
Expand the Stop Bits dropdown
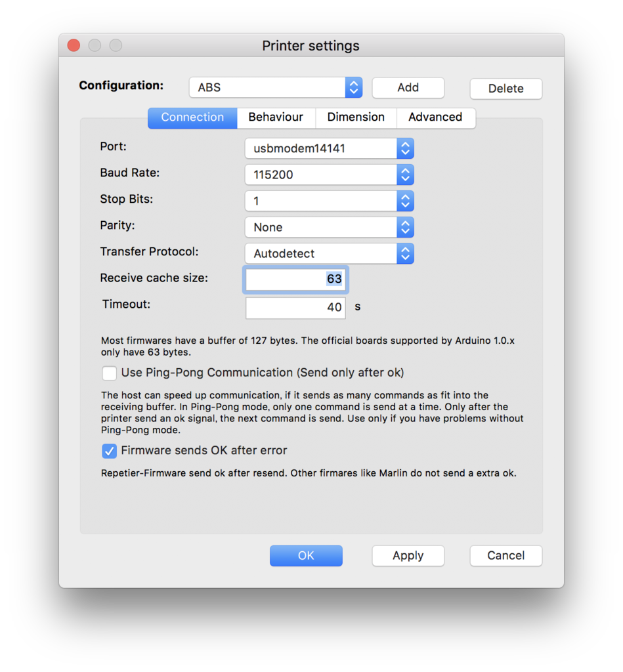330,201
